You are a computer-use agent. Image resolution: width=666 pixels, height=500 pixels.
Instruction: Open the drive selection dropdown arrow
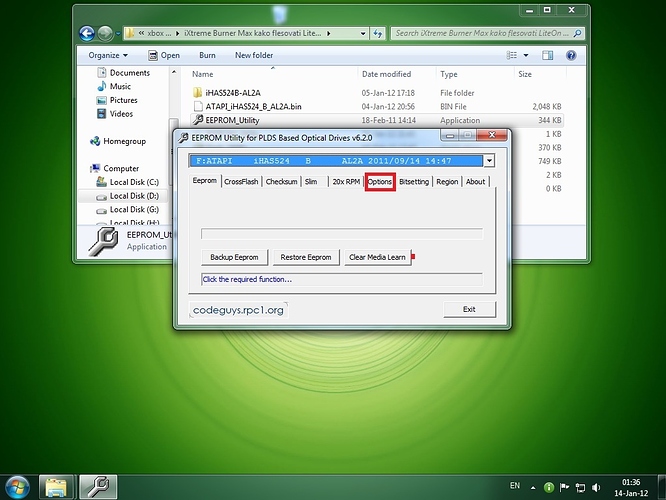pyautogui.click(x=489, y=161)
